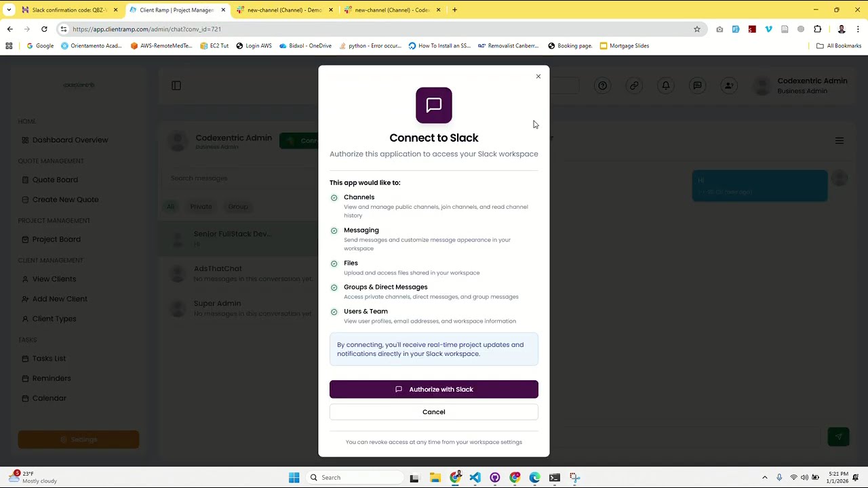Click the Search messages field
This screenshot has height=488, width=868.
click(241, 178)
